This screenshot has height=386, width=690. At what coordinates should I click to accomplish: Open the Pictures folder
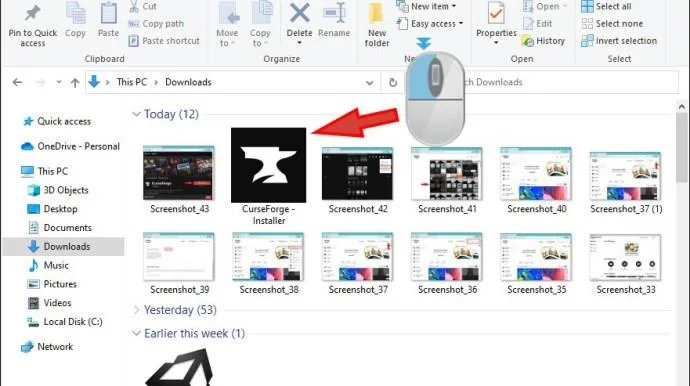(52, 284)
